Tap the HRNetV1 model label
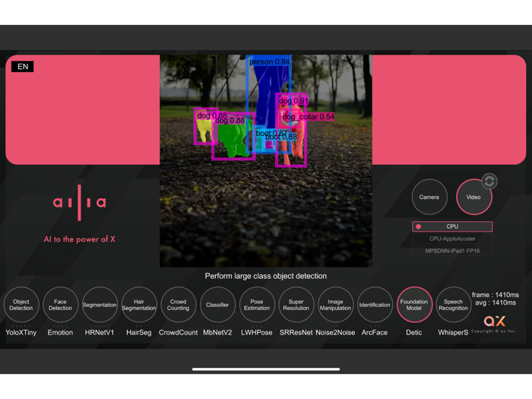This screenshot has width=532, height=399. (x=100, y=333)
